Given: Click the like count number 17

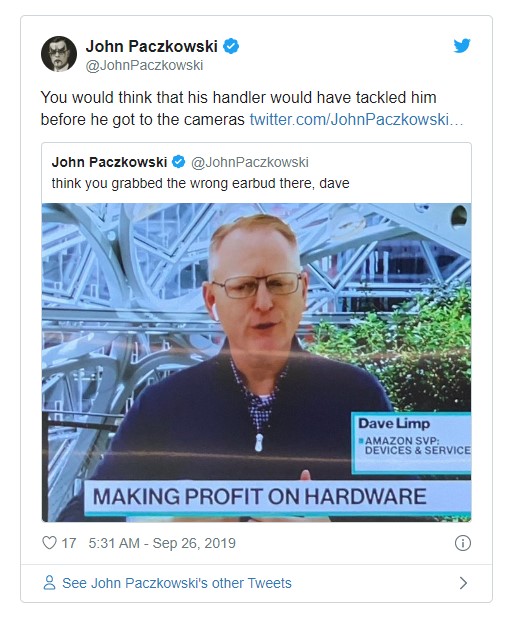Looking at the screenshot, I should pos(68,543).
